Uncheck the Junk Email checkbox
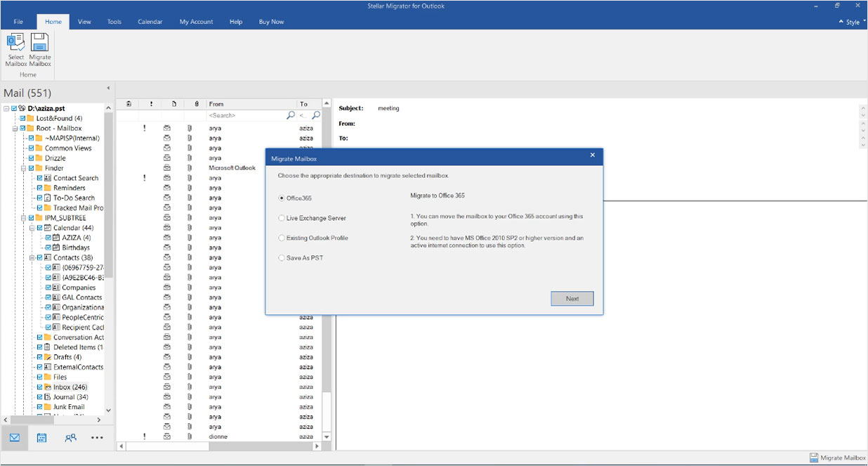 tap(39, 406)
